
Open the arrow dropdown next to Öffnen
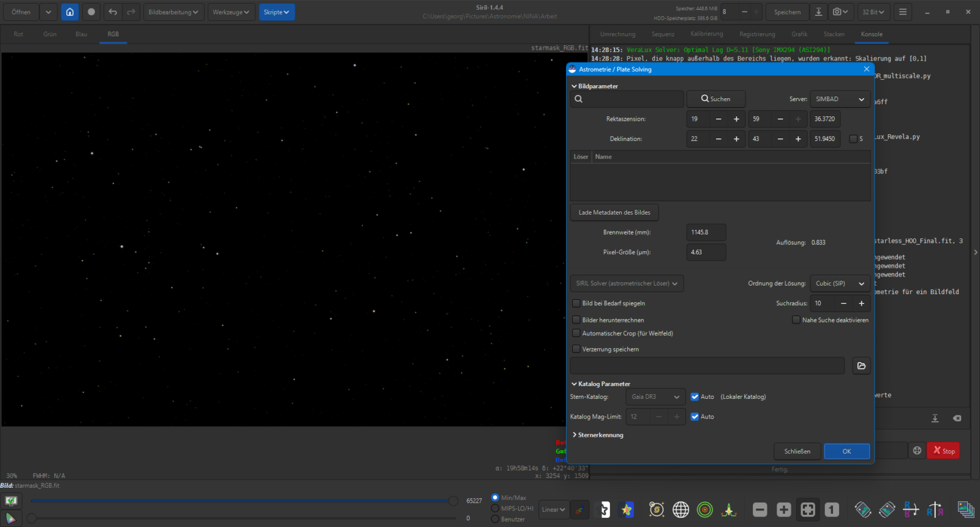(48, 12)
